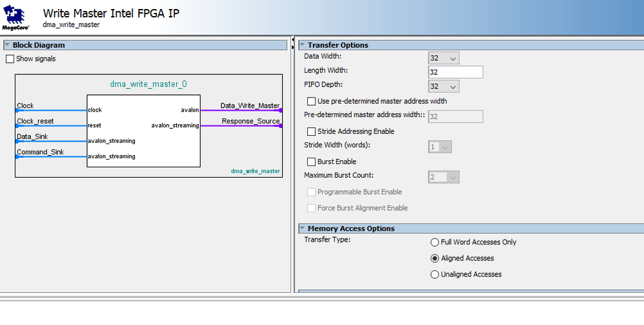Image resolution: width=644 pixels, height=325 pixels.
Task: Toggle the Show signals checkbox
Action: [x=10, y=59]
